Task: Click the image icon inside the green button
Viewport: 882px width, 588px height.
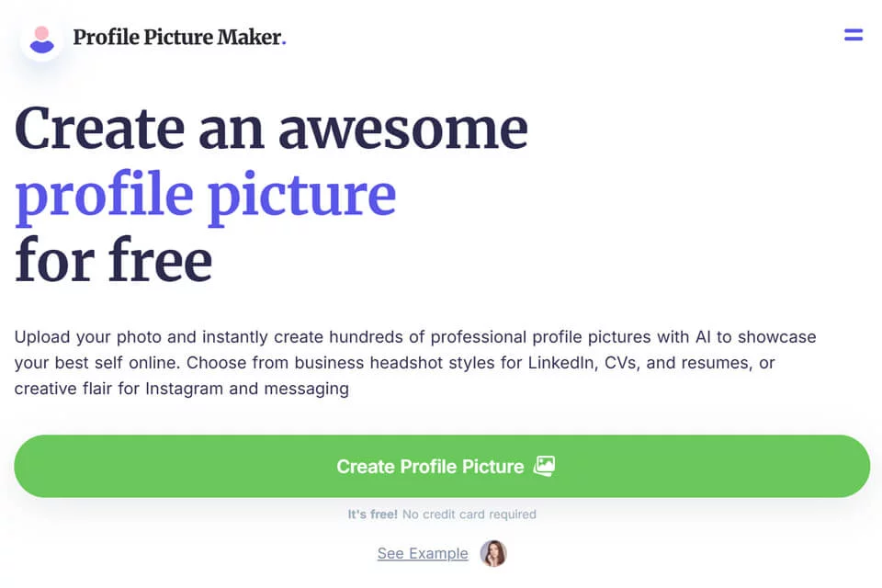Action: [544, 466]
